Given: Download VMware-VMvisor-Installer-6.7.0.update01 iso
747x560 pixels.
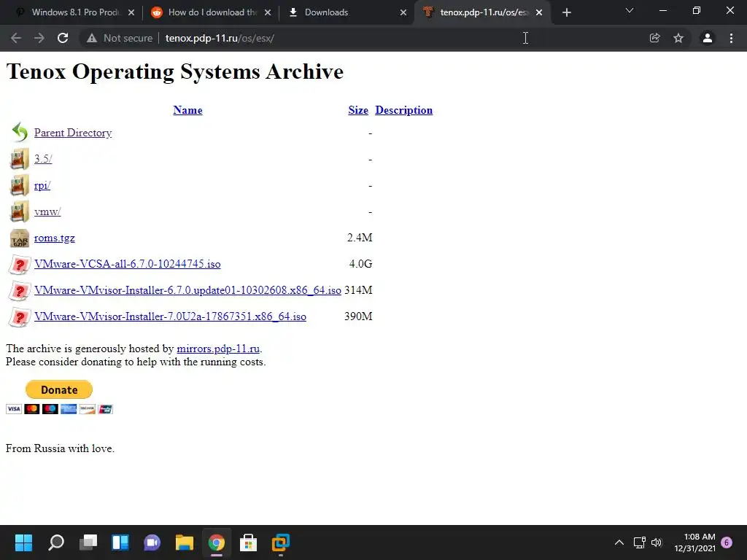Looking at the screenshot, I should pyautogui.click(x=187, y=290).
